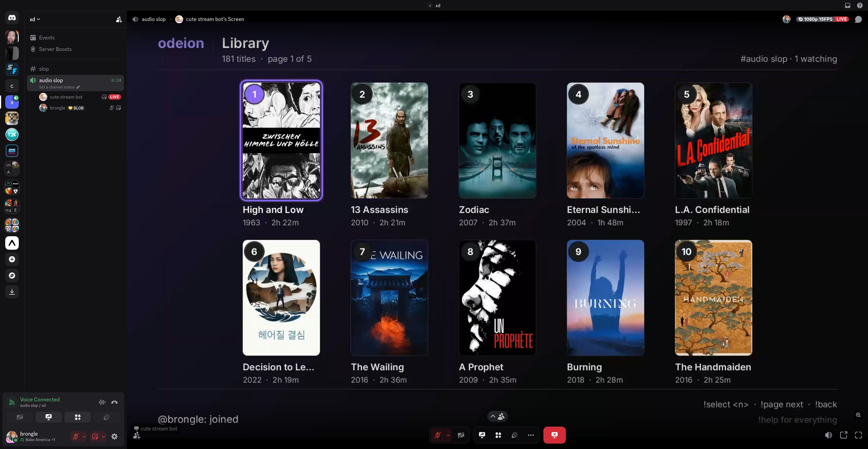Expand the xd server name dropdown

35,19
